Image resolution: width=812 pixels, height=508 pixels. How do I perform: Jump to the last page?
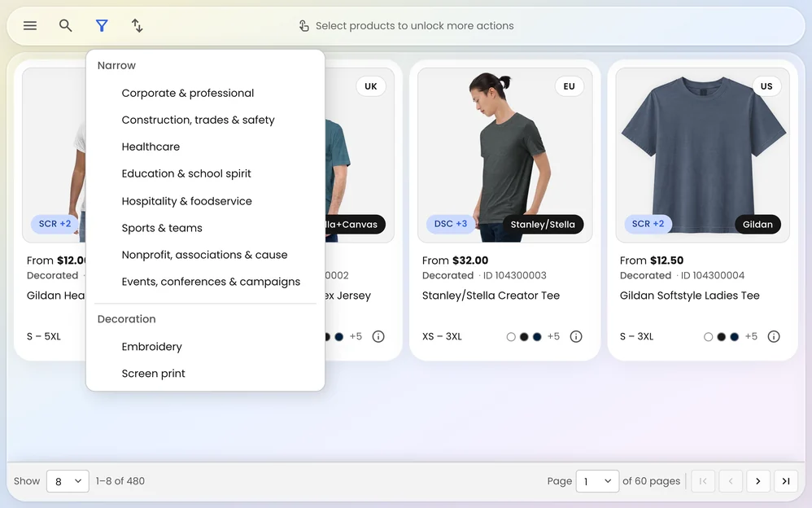(786, 481)
